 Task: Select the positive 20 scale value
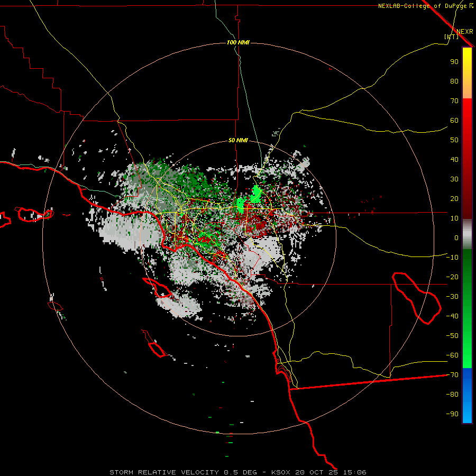(454, 199)
